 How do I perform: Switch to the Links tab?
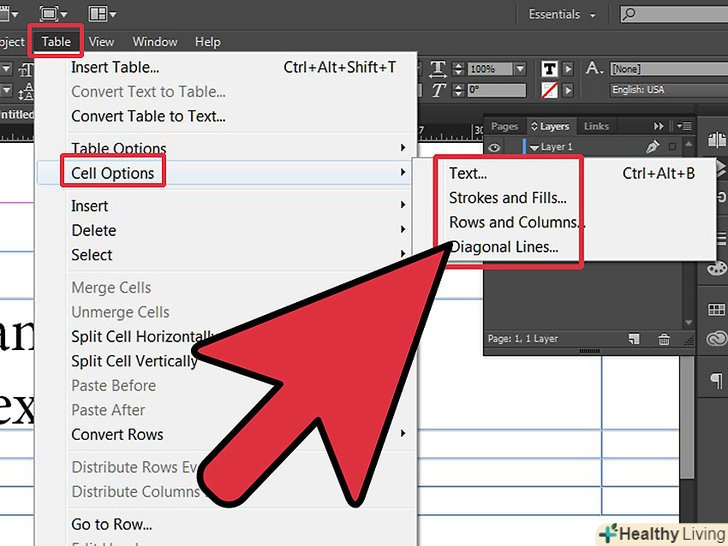click(x=596, y=127)
